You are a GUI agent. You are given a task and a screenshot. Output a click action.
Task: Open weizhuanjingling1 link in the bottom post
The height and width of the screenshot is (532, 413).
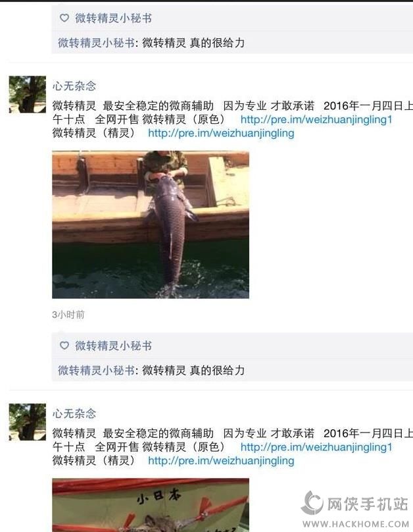316,447
